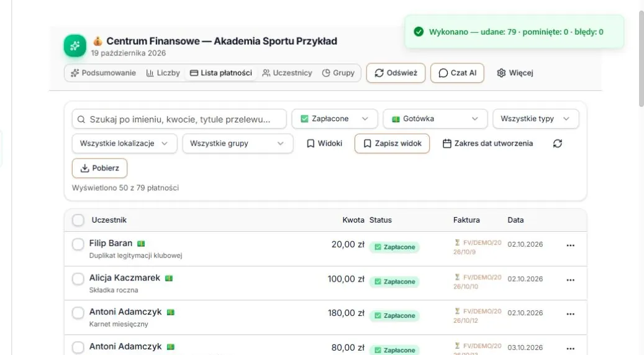644x355 pixels.
Task: Click cash icon next to Alicja Kaczmarek
Action: click(169, 278)
